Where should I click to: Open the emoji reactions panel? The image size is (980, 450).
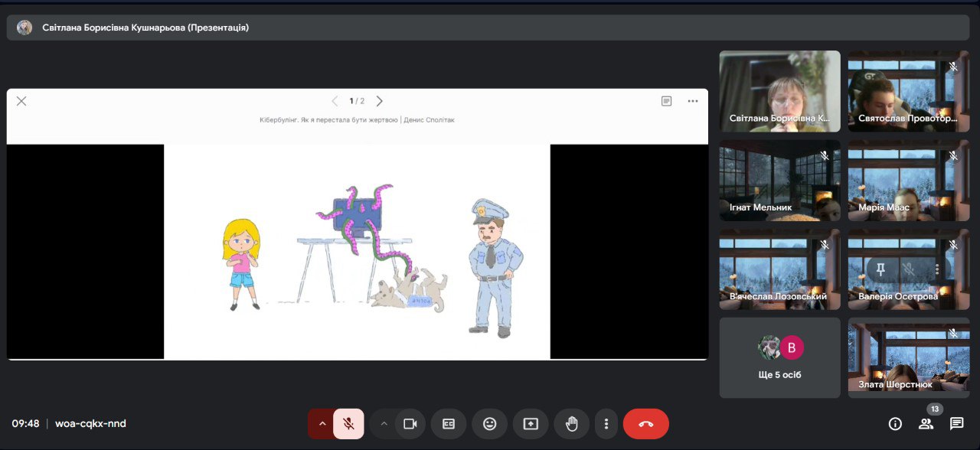click(x=490, y=424)
